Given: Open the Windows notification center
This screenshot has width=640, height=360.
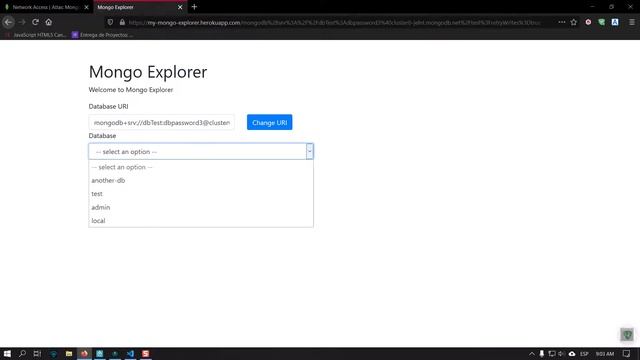Looking at the screenshot, I should [627, 353].
